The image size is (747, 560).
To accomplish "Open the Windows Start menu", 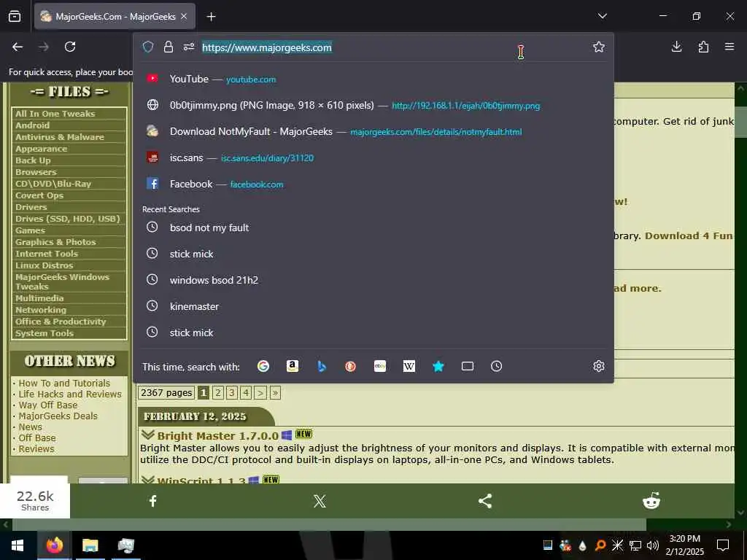I will 18,545.
